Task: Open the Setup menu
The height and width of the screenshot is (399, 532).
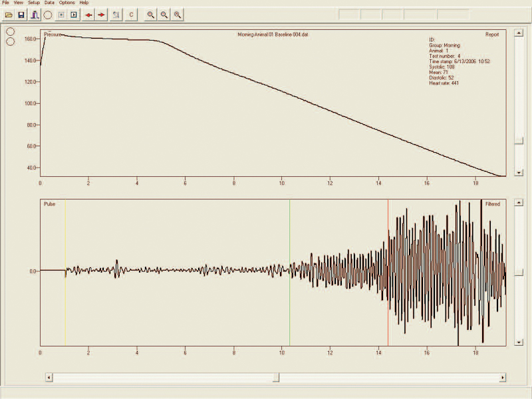Action: (x=34, y=3)
